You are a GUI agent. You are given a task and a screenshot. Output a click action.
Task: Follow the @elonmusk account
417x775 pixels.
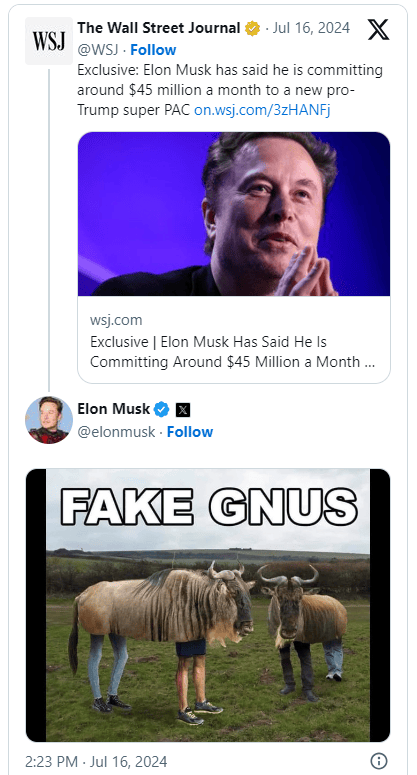(x=190, y=432)
